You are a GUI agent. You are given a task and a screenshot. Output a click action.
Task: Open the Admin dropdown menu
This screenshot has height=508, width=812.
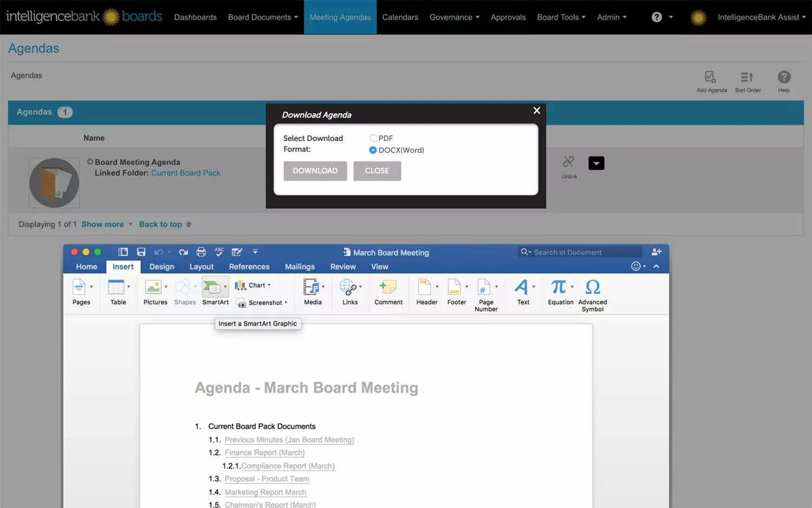(612, 17)
